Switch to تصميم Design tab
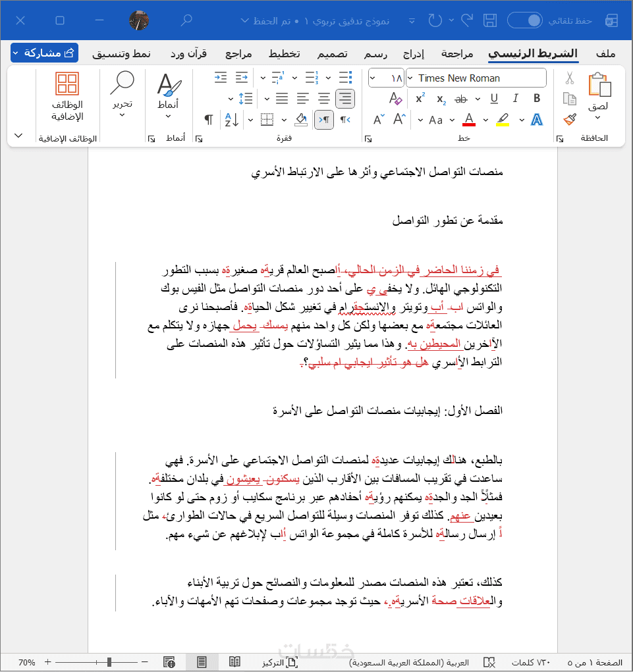 coord(333,53)
